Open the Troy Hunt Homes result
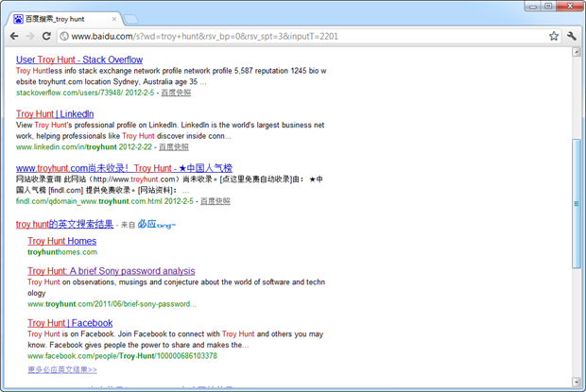586x392 pixels. click(x=62, y=241)
